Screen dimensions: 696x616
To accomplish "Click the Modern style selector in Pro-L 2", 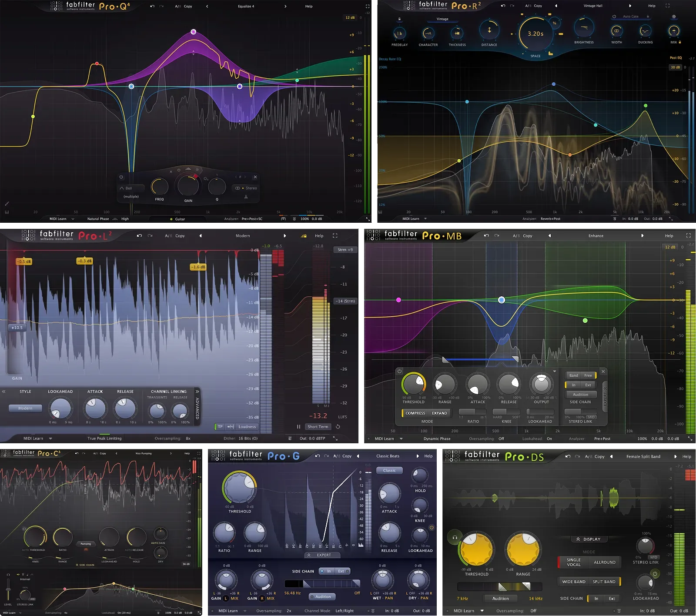I will click(25, 408).
